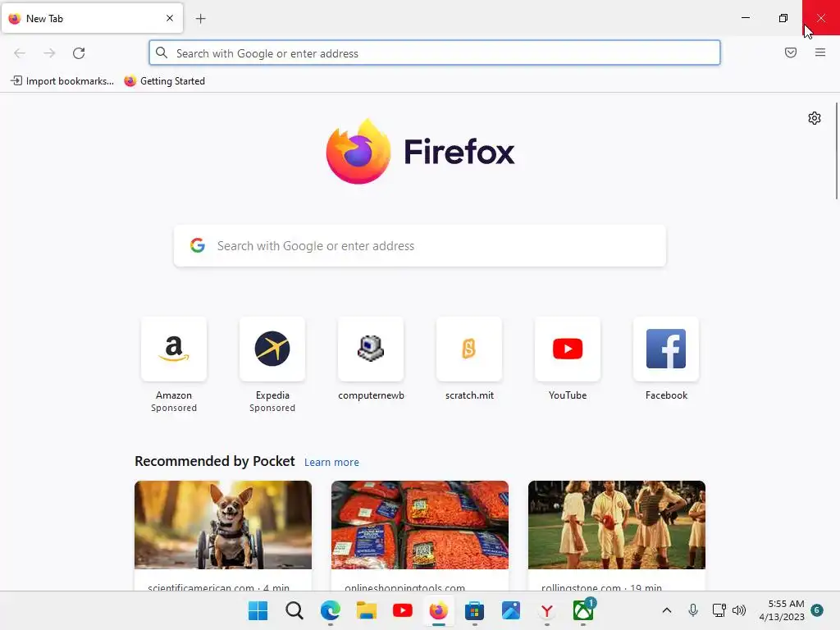Image resolution: width=840 pixels, height=630 pixels.
Task: Open the clock and date 5:55 AM
Action: pyautogui.click(x=782, y=610)
